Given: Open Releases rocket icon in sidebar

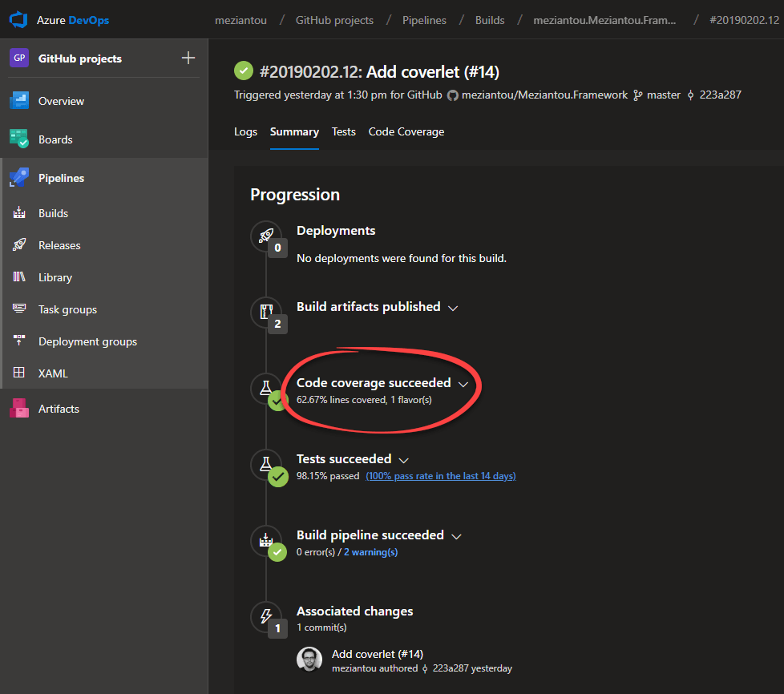Looking at the screenshot, I should [x=19, y=245].
